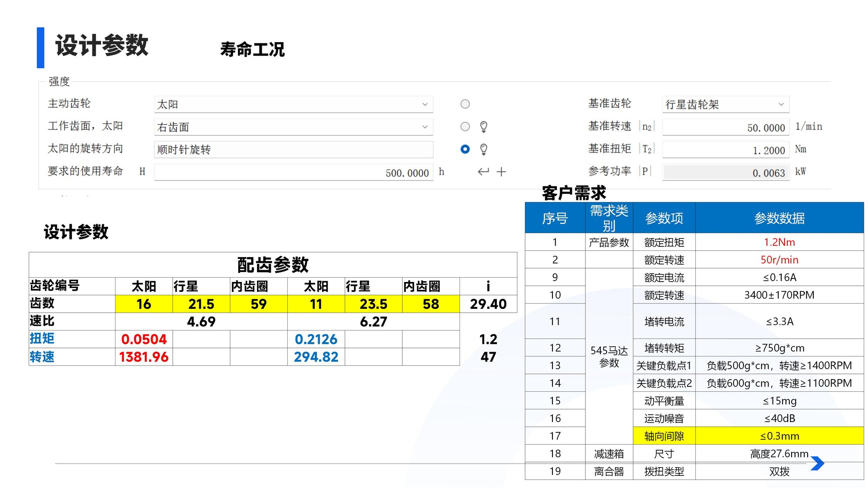
Task: Click the speed ratio cell 4.69
Action: (201, 321)
